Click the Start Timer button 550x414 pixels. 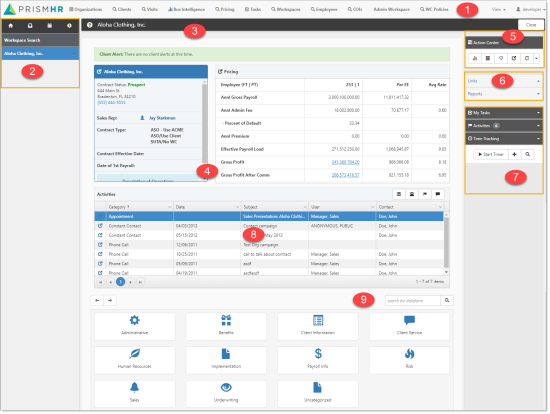pos(490,154)
